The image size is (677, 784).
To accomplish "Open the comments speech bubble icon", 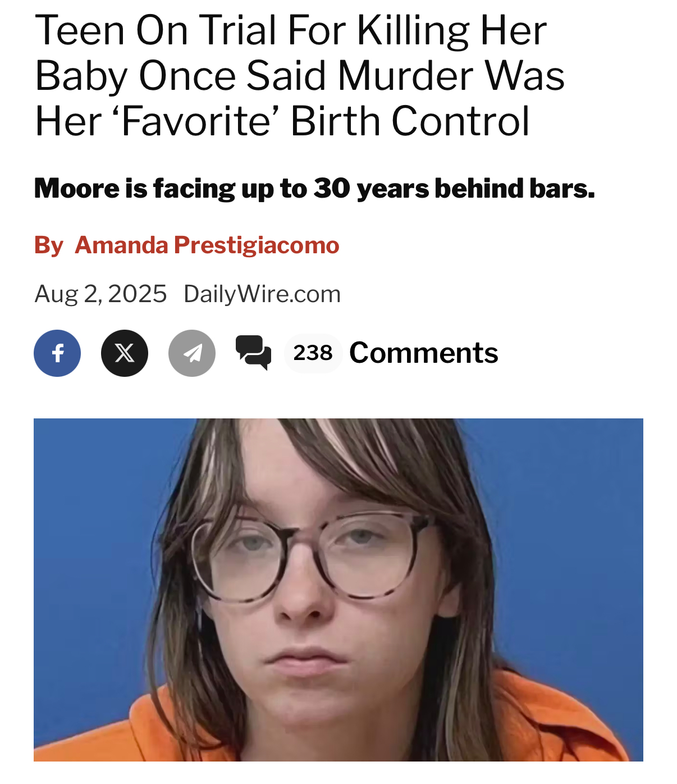I will click(x=254, y=353).
